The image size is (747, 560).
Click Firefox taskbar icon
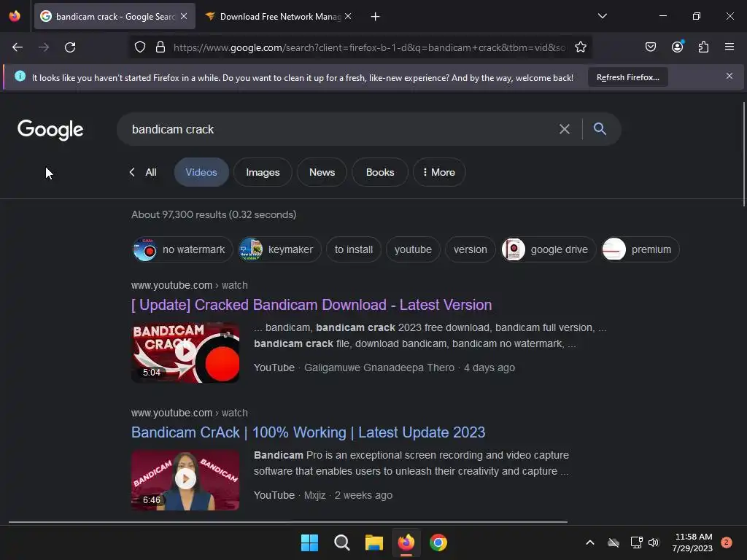[406, 542]
